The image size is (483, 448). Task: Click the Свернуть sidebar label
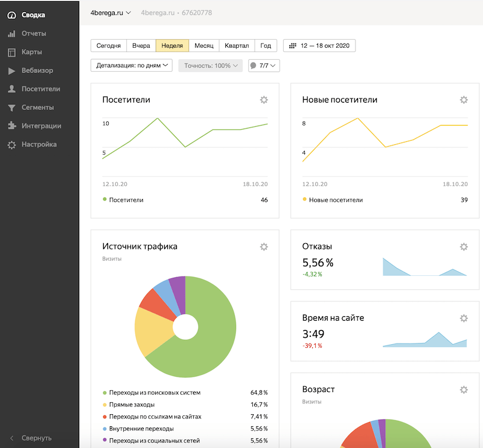coord(36,438)
